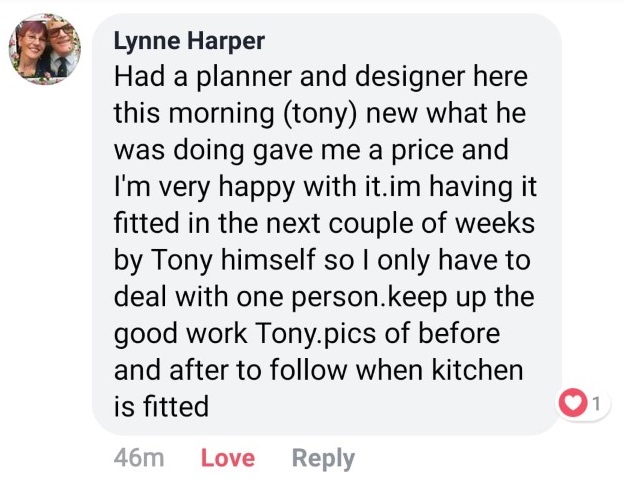The height and width of the screenshot is (486, 624).
Task: Select the first line starting "Had a planner"
Action: 320,77
